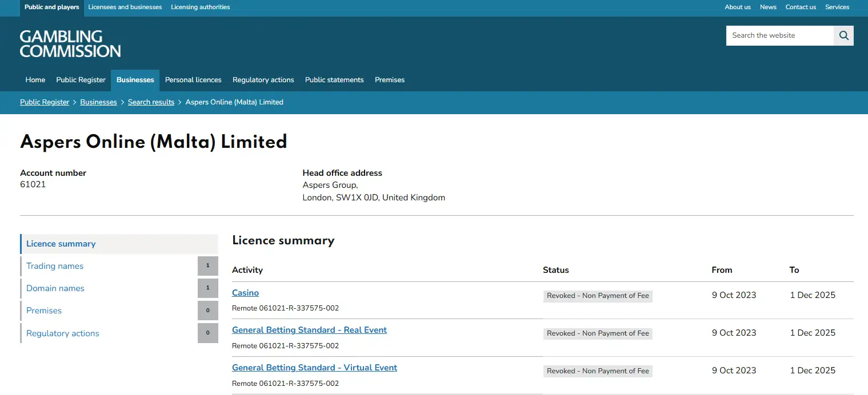Open Premises in main navigation
This screenshot has width=868, height=395.
pos(390,80)
